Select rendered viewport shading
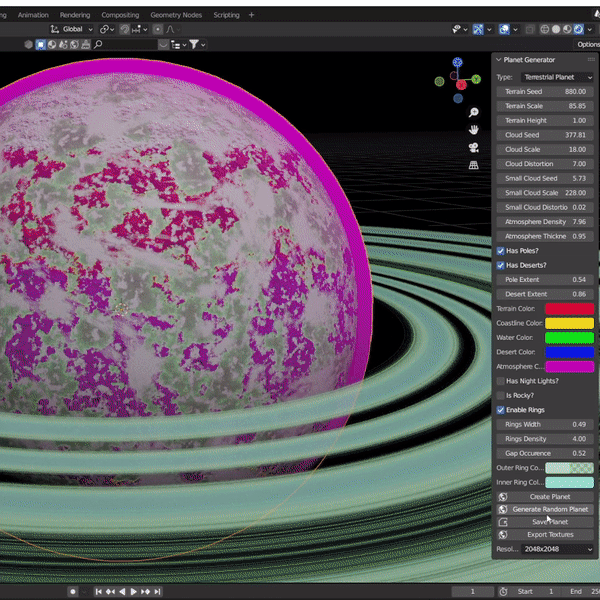Viewport: 600px width, 600px height. tap(579, 29)
